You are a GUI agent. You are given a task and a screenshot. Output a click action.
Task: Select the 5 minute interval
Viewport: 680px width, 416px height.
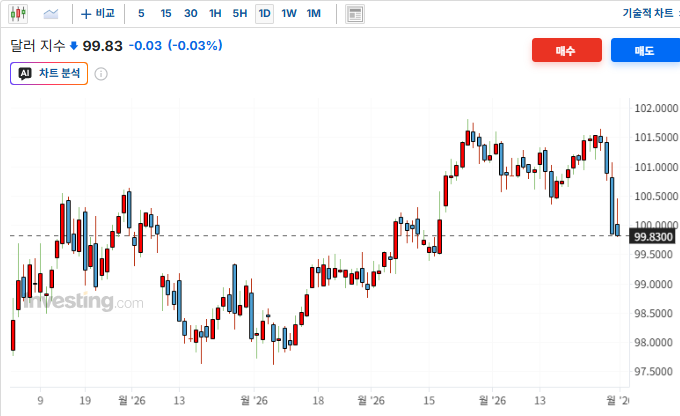pyautogui.click(x=141, y=14)
